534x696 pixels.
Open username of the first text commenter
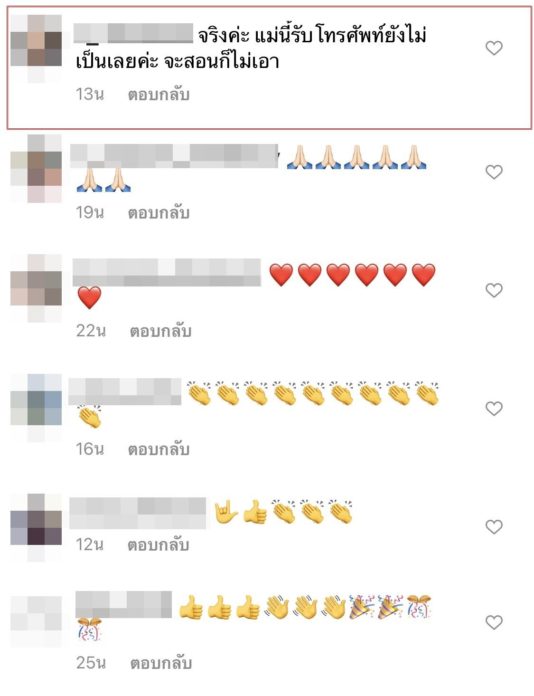[x=133, y=34]
